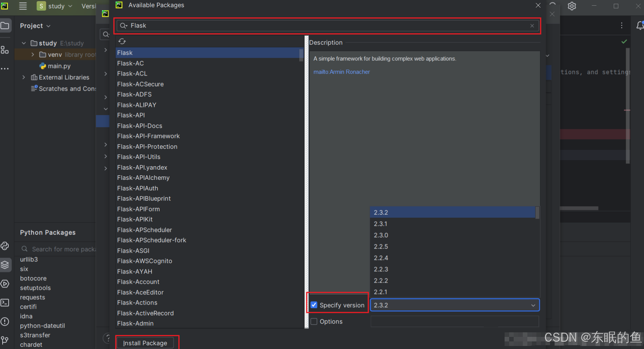Pick version 2.2.1
This screenshot has height=349, width=644.
[x=453, y=292]
